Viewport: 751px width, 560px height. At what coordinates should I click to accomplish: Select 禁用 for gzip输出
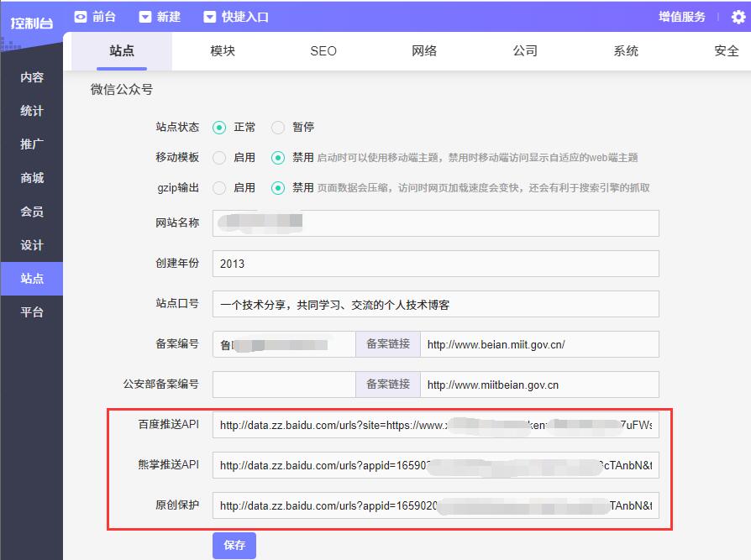tap(278, 188)
